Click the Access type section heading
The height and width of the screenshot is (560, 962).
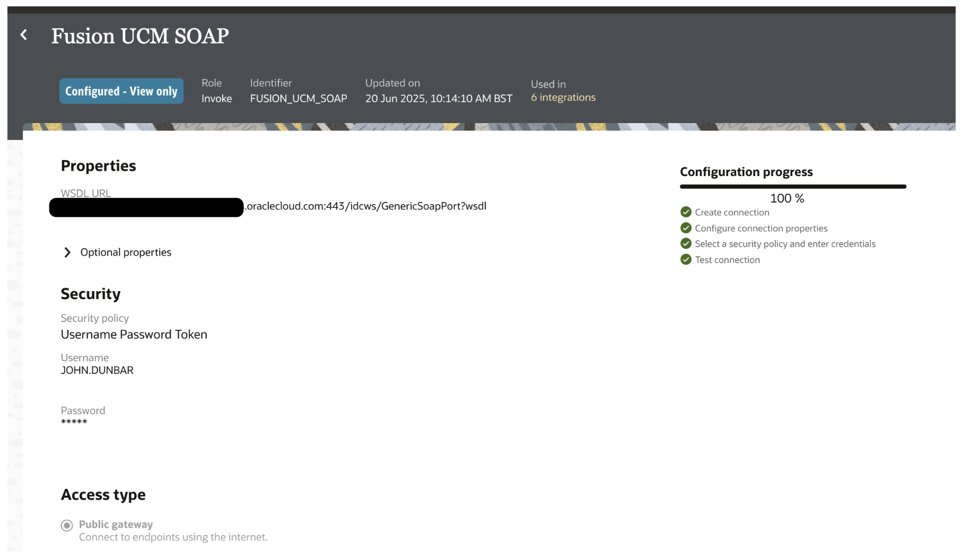103,495
